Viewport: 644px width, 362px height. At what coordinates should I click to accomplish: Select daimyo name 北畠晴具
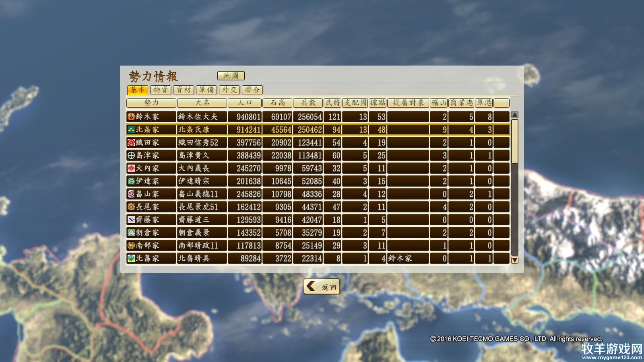click(194, 258)
